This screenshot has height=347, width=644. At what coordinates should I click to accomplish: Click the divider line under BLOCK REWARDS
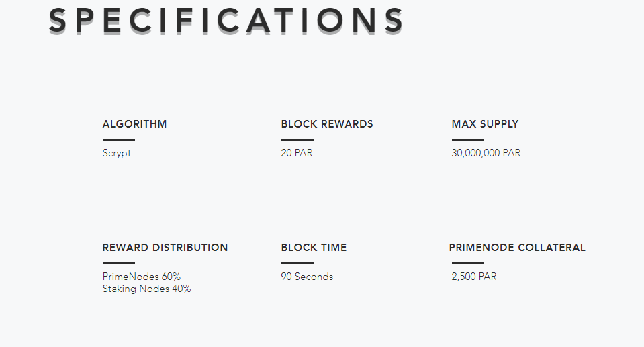(x=297, y=140)
